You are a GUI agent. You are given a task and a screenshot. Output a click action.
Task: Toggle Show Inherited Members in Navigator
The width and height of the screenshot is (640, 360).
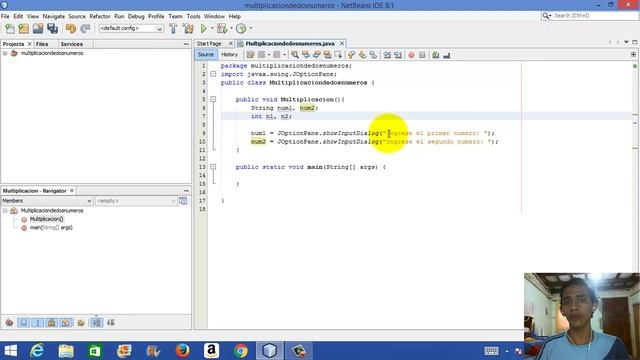pyautogui.click(x=9, y=323)
